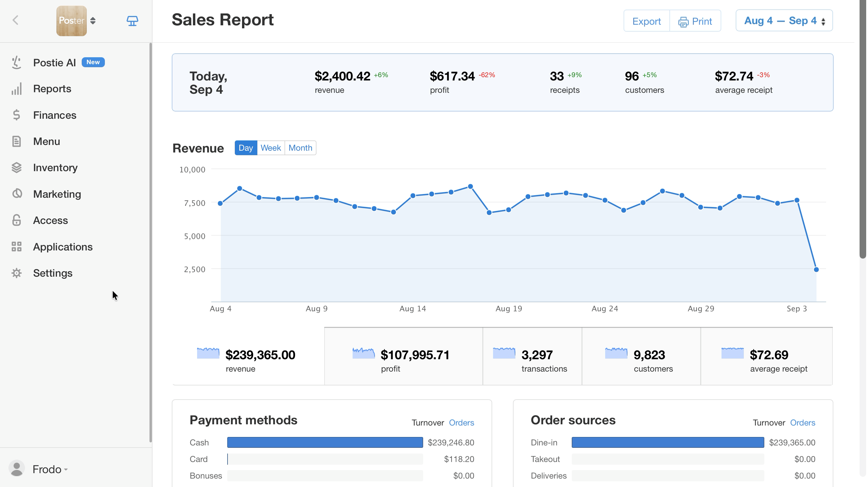
Task: Open the Marketing section
Action: [57, 194]
